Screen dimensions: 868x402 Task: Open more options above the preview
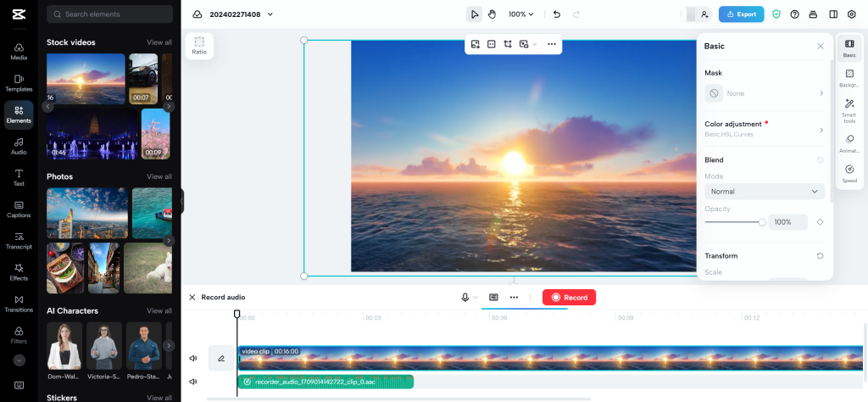coord(551,44)
